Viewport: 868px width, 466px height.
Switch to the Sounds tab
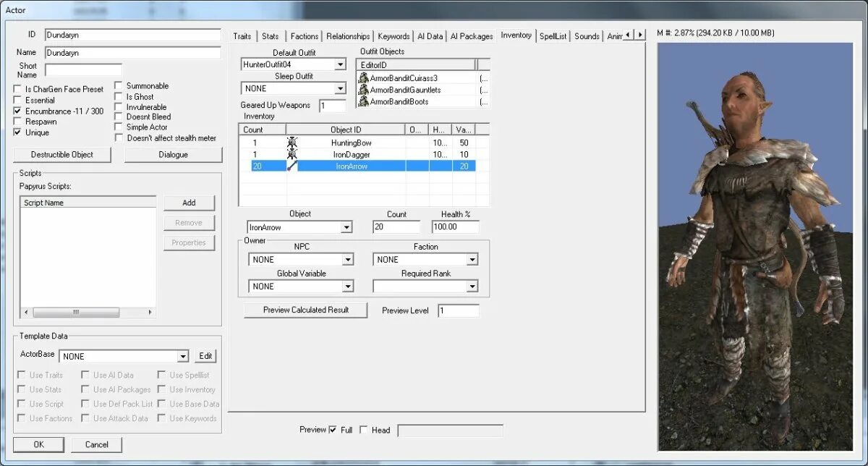click(587, 36)
